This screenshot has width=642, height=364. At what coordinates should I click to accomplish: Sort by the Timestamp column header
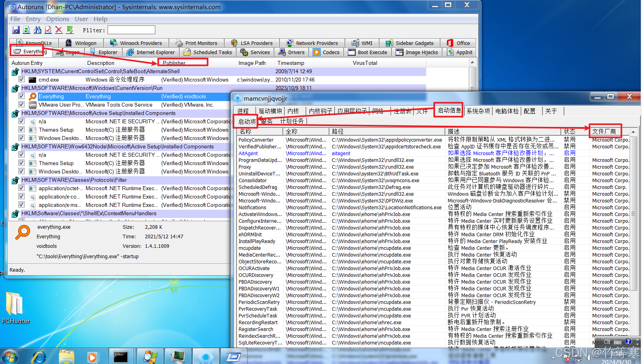tap(291, 63)
